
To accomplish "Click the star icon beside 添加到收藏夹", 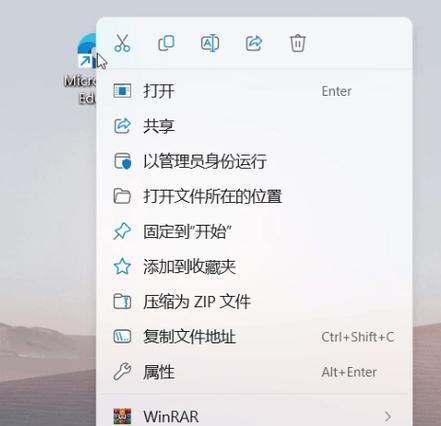I will (122, 267).
